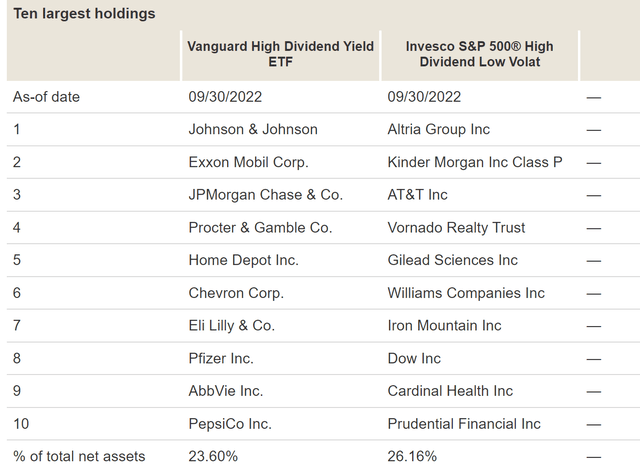This screenshot has width=640, height=469.
Task: Click Pfizer Inc. holding
Action: [221, 358]
